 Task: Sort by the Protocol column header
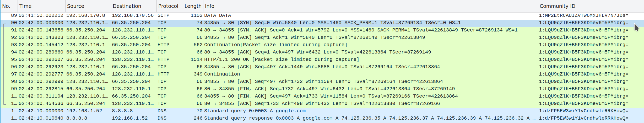169,6
